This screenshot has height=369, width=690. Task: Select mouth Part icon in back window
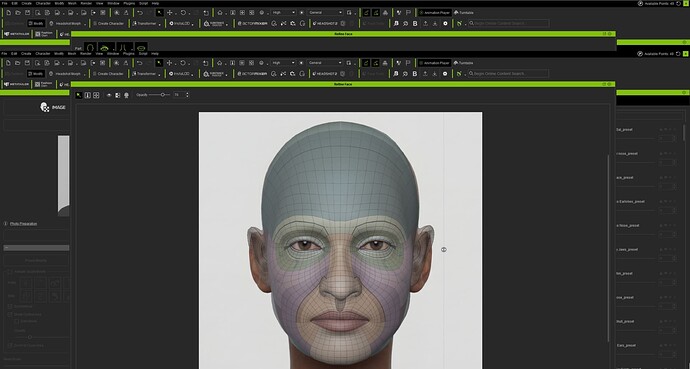pos(141,47)
